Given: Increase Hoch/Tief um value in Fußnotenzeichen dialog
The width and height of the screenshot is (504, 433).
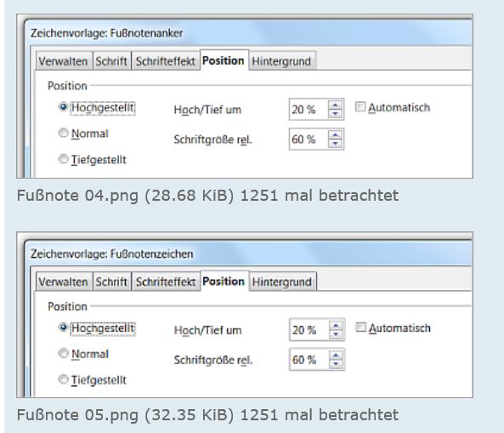Looking at the screenshot, I should coord(336,326).
